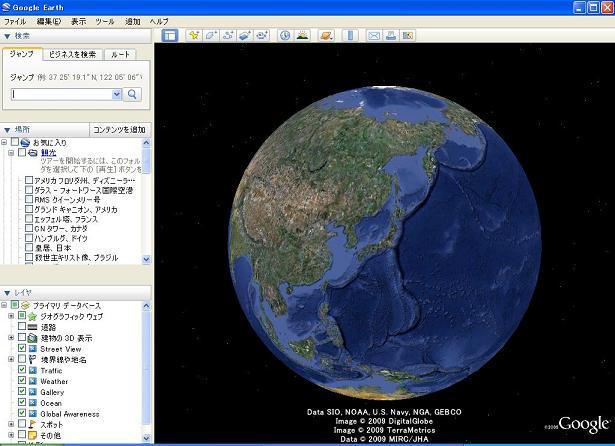Click the お気に入り globe icon
This screenshot has width=615, height=446.
tap(25, 142)
